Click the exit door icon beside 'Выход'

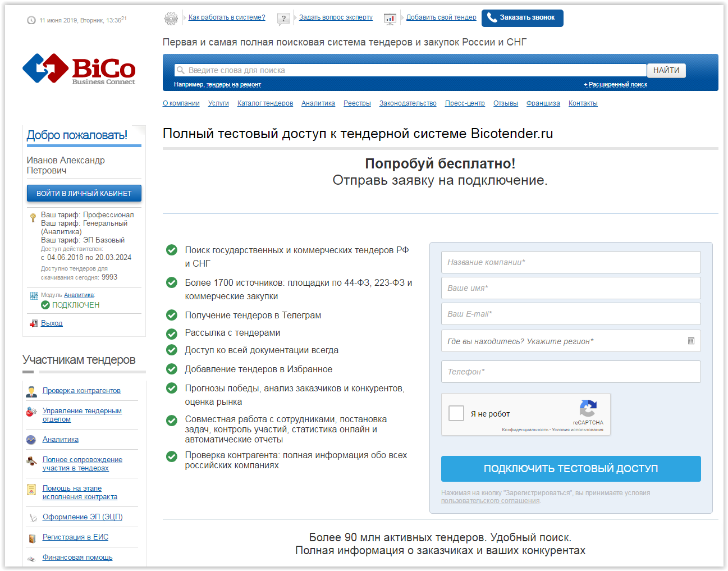point(34,323)
